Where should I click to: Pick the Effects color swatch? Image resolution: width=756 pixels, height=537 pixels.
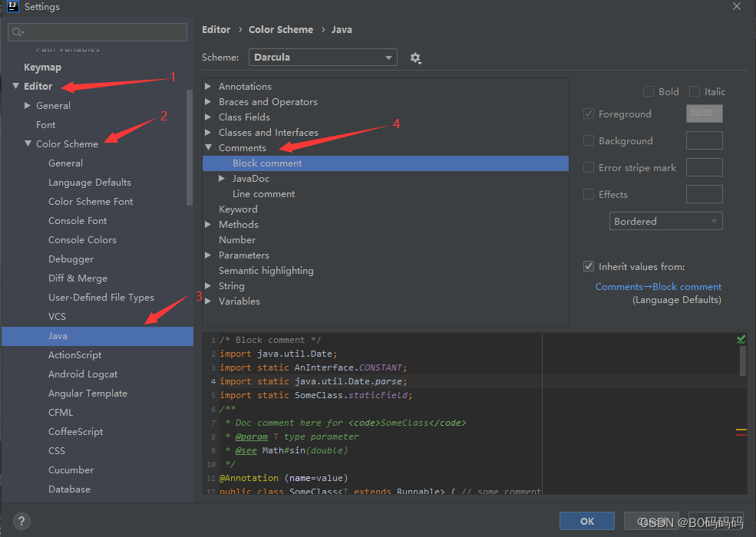point(705,194)
